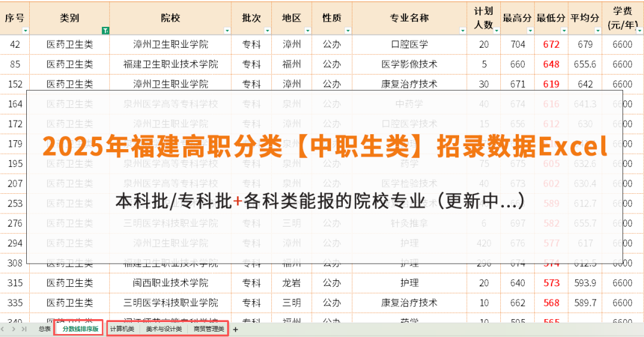The height and width of the screenshot is (337, 644).
Task: Select the red 672 lowest score cell
Action: (x=551, y=44)
